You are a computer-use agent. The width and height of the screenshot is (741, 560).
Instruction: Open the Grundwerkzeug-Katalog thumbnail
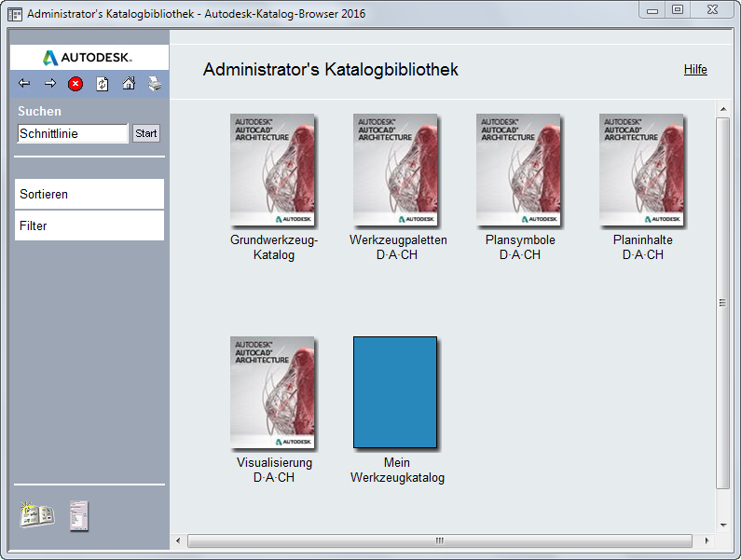(272, 170)
